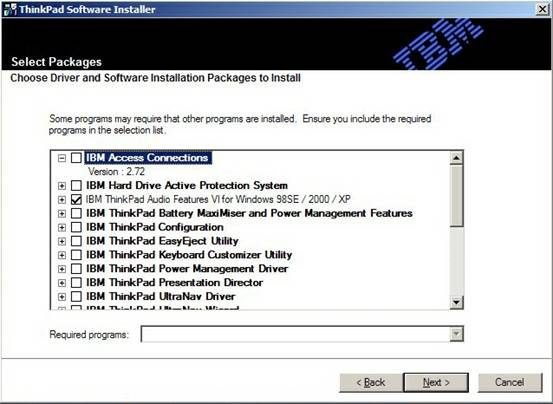Viewport: 553px width, 404px height.
Task: Click the package list scrollbar thumb
Action: pos(456,196)
